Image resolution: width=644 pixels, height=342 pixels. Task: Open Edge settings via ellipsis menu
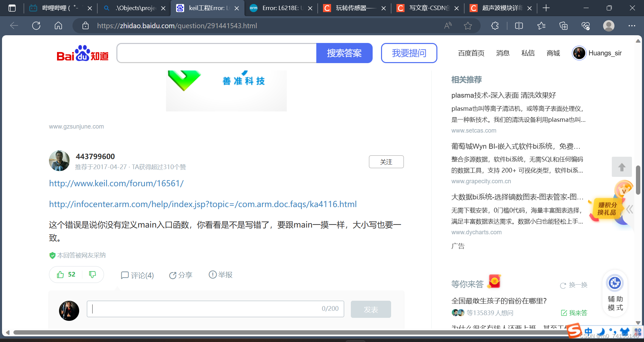[632, 26]
